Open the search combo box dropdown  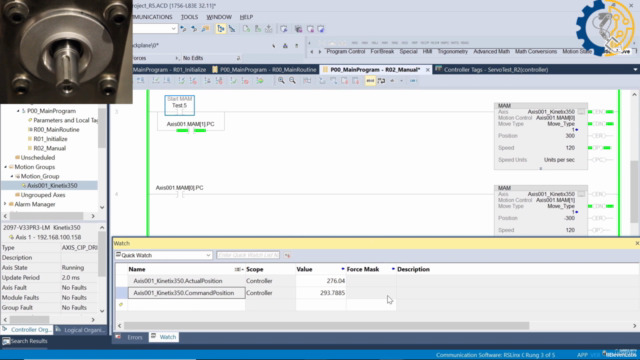[173, 29]
